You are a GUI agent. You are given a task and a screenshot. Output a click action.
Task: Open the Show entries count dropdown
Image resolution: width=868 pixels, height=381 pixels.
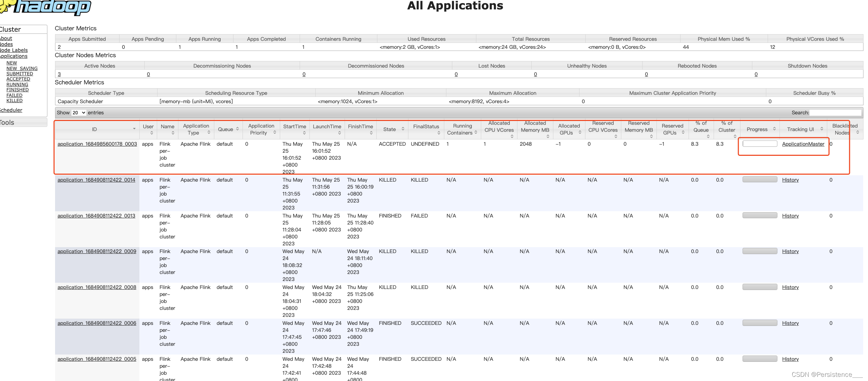tap(79, 113)
